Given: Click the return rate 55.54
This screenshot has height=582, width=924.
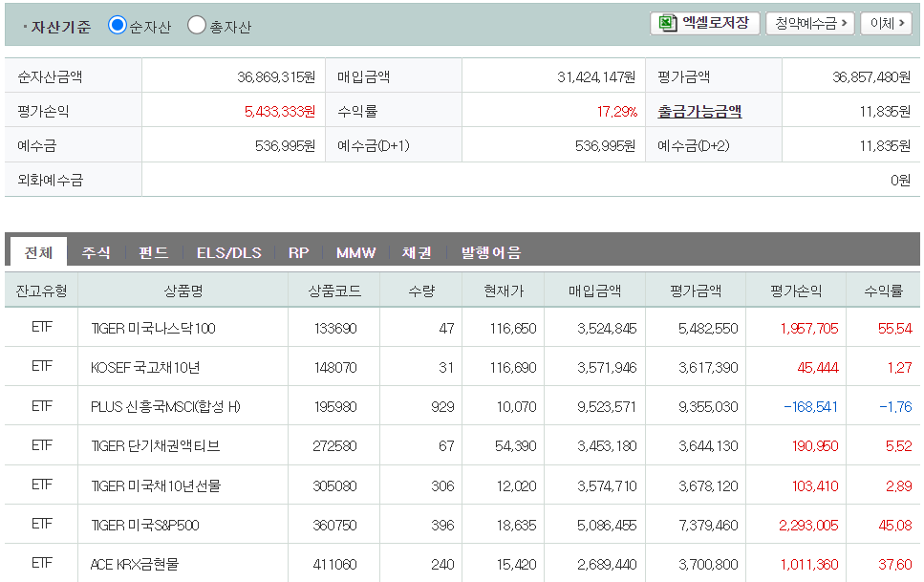Looking at the screenshot, I should [x=895, y=329].
